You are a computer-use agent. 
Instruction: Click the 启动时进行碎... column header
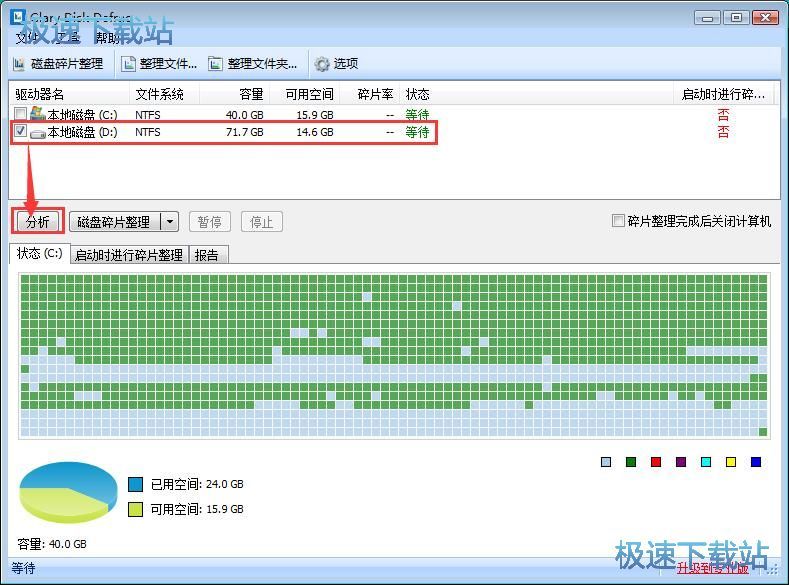[x=723, y=94]
